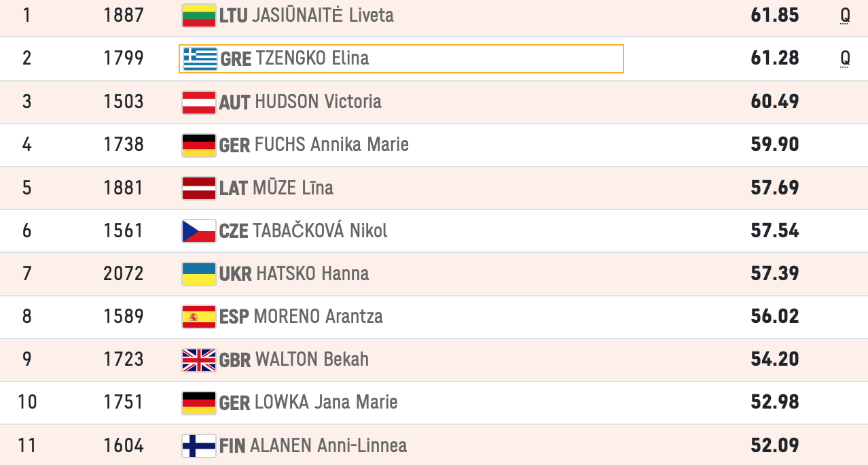Open LOWKA Jana Marie's athlete page
The width and height of the screenshot is (868, 465).
(326, 402)
